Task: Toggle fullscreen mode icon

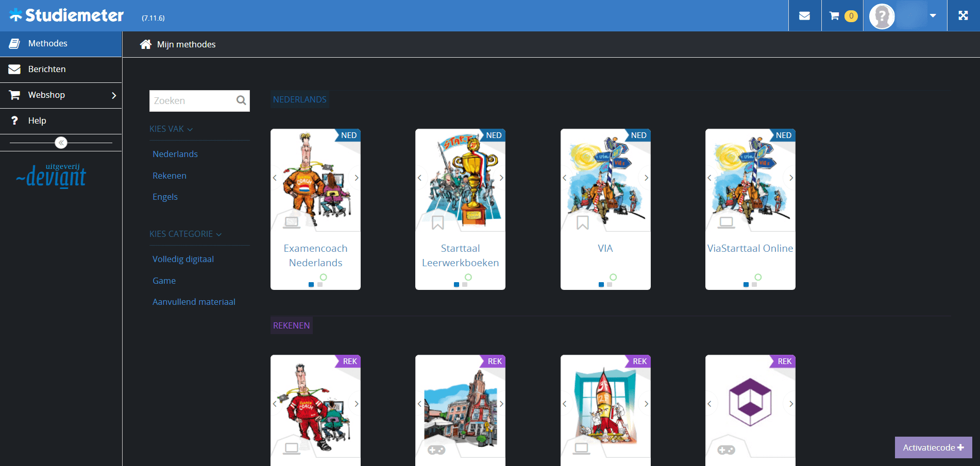Action: (x=963, y=15)
